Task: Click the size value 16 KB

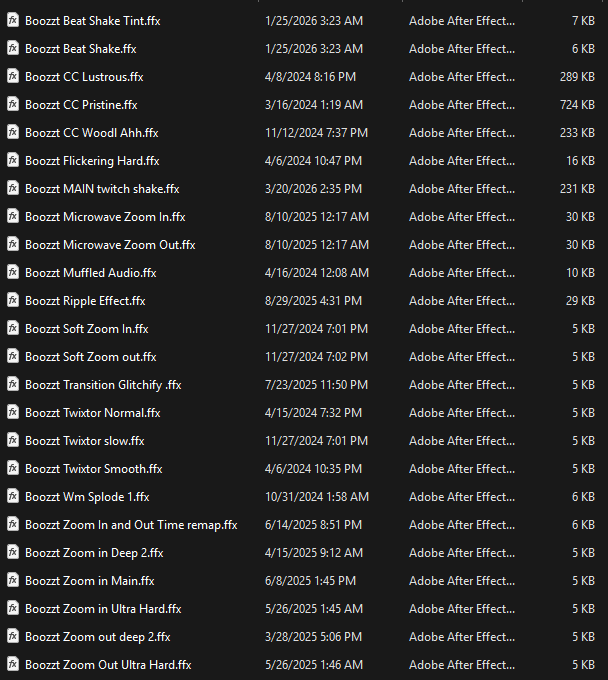Action: (x=580, y=161)
